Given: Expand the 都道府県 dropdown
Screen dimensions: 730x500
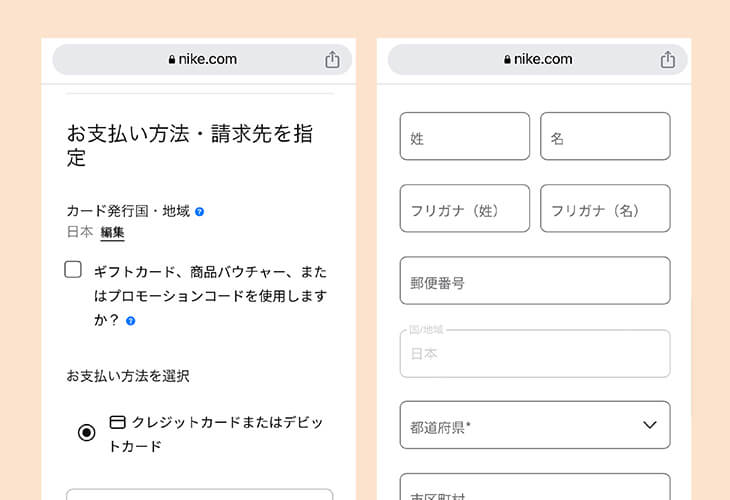Looking at the screenshot, I should [535, 426].
